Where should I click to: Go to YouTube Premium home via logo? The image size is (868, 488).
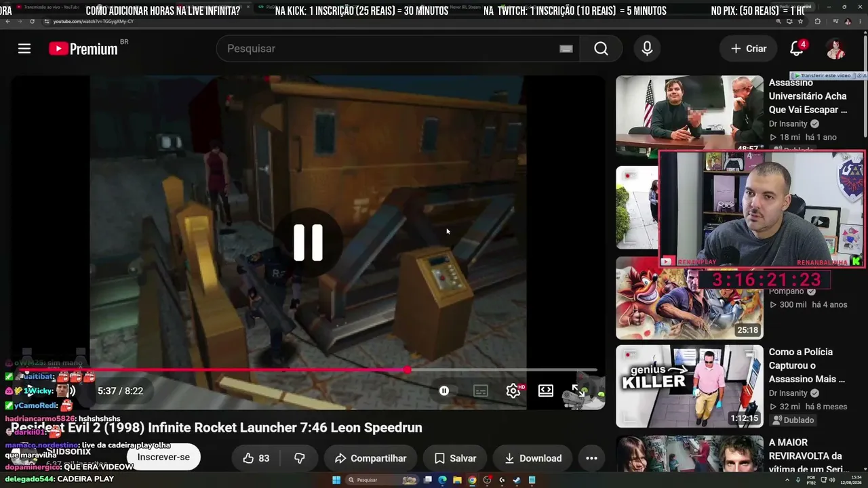83,48
